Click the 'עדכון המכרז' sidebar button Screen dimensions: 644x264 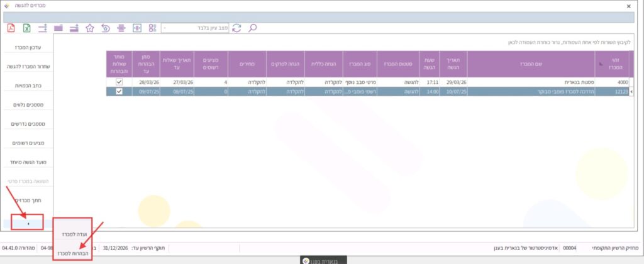coord(27,48)
